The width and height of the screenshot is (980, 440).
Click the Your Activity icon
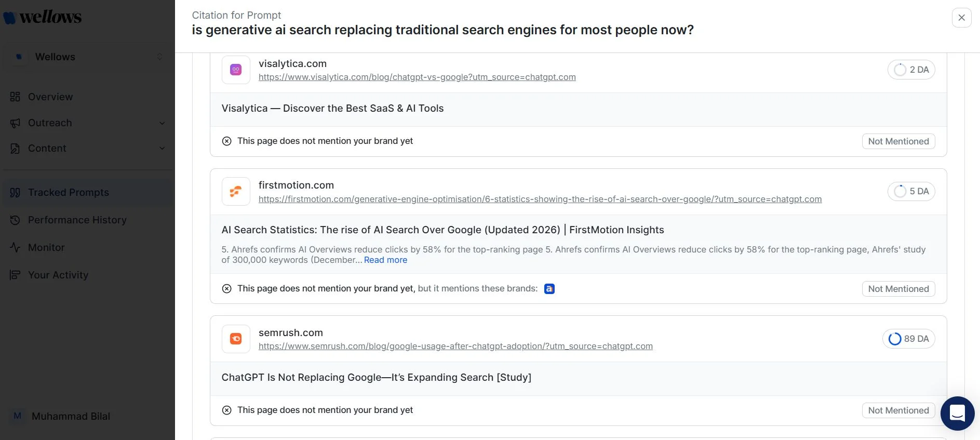coord(15,275)
